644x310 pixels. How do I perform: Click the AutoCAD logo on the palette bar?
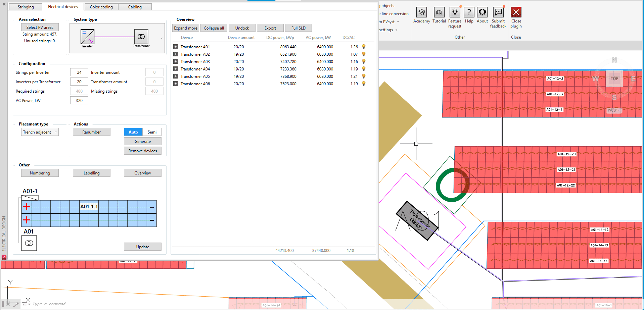coord(4,257)
